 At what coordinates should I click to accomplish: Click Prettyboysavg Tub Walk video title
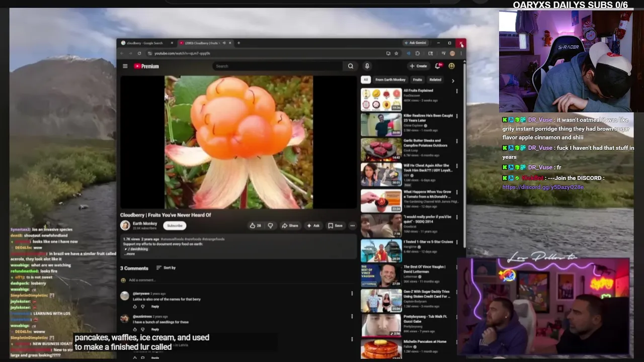pyautogui.click(x=426, y=319)
